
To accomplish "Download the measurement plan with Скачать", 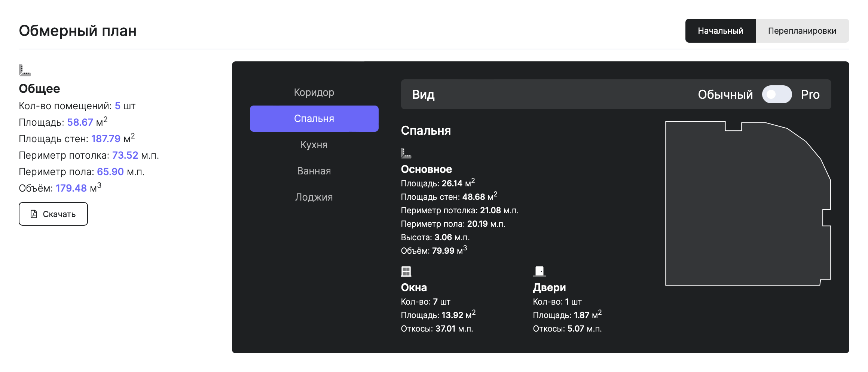I will click(x=53, y=214).
